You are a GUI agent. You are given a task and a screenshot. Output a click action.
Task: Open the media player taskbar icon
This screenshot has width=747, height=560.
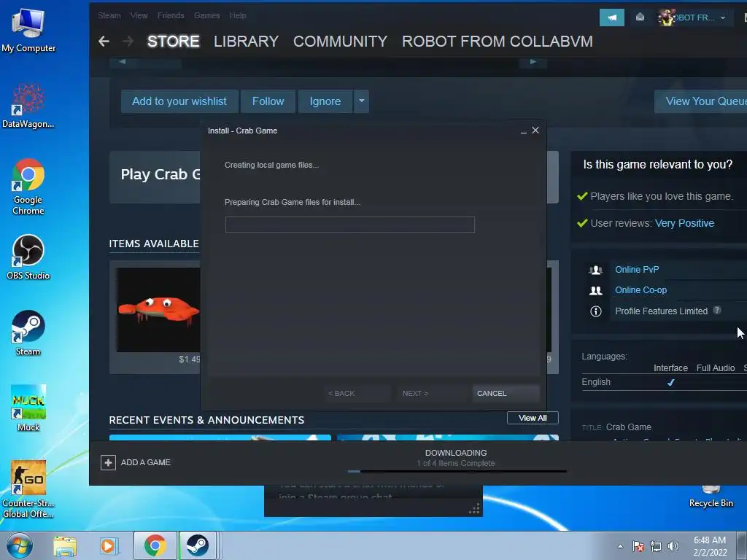pos(108,545)
